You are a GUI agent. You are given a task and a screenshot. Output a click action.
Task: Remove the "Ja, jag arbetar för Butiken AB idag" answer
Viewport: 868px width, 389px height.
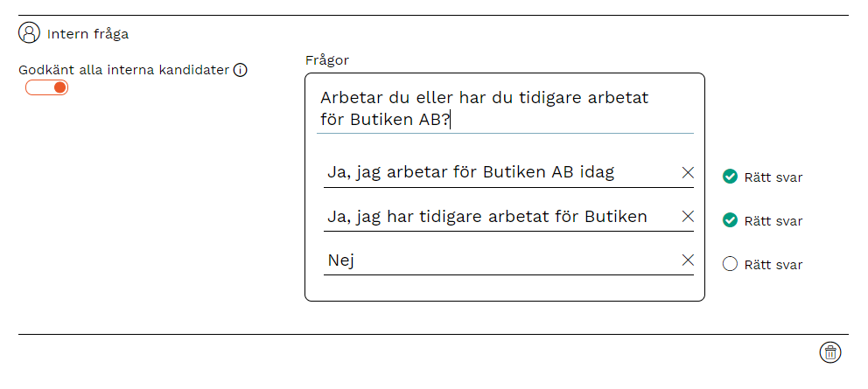pyautogui.click(x=688, y=172)
